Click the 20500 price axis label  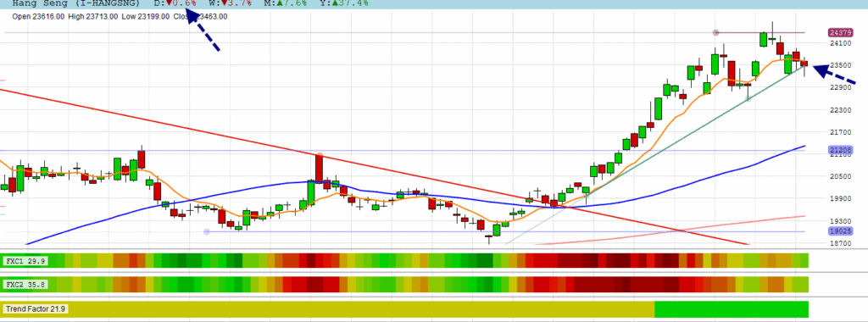tap(840, 176)
